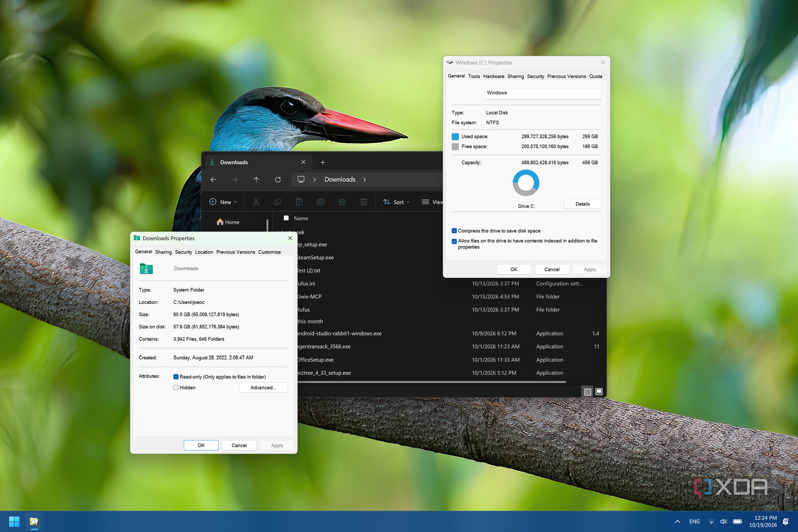Viewport: 798px width, 532px height.
Task: Switch to the Security tab in Downloads Properties
Action: tap(183, 252)
